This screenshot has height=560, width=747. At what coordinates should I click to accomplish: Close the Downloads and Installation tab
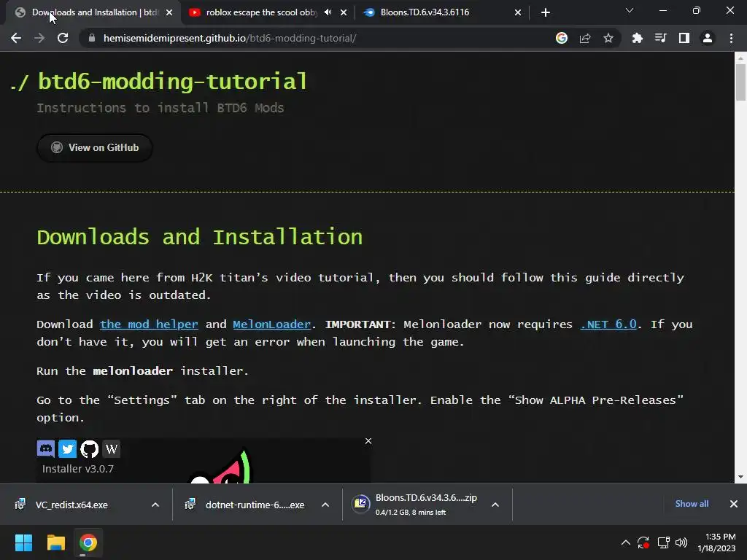click(x=169, y=12)
